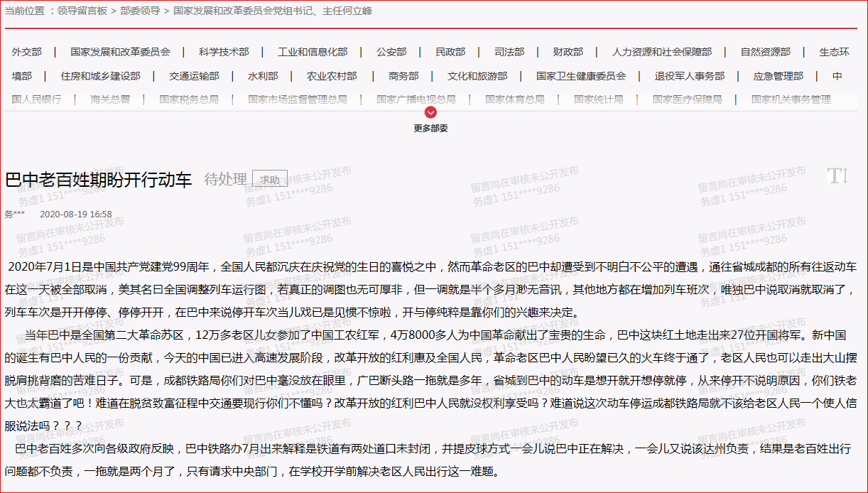The image size is (868, 493).
Task: Select 农业农村部 ministry link
Action: (332, 76)
